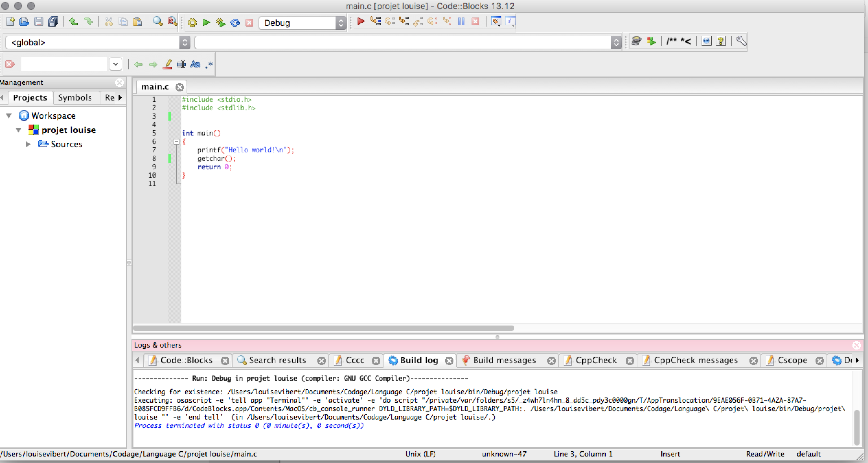Fold the main function using line 6 marker

tap(177, 142)
